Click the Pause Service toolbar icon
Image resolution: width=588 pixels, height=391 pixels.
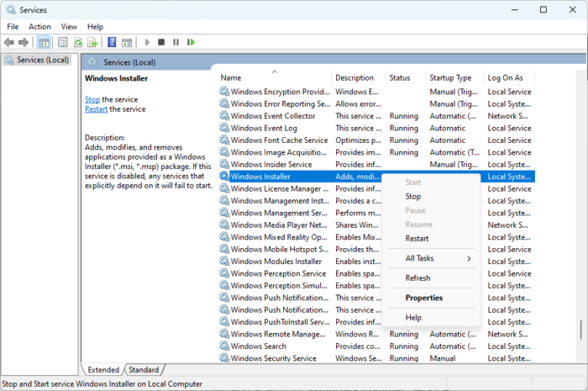[175, 42]
